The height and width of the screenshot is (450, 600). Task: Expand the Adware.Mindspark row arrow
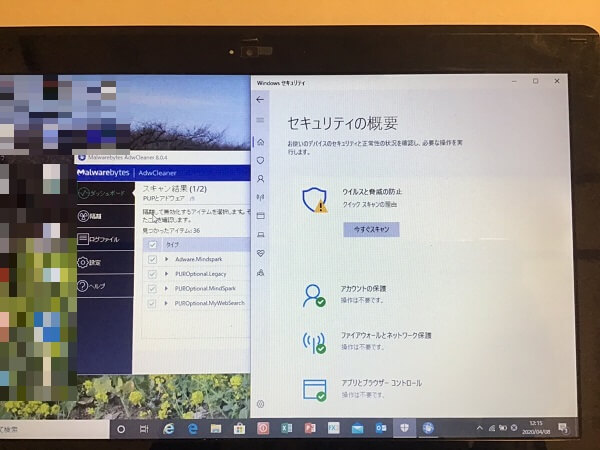166,259
